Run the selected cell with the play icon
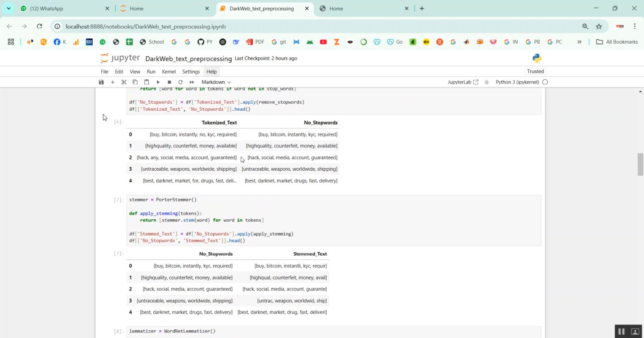Viewport: 644px width, 338px height. 158,82
